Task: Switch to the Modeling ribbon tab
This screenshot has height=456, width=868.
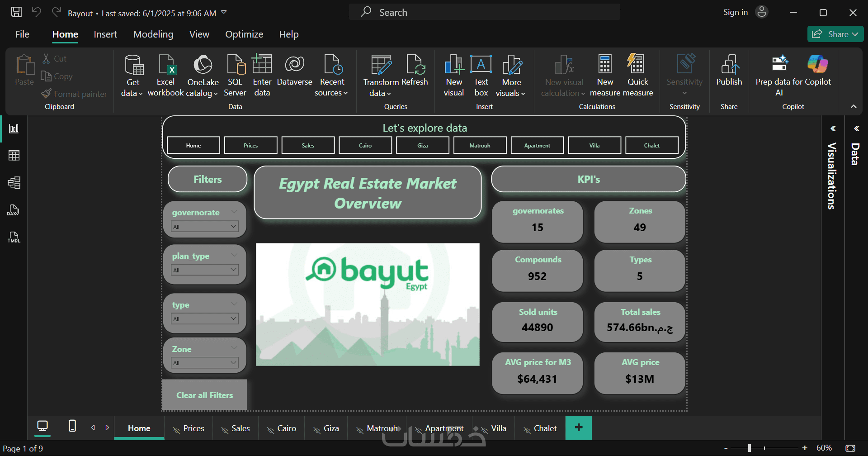Action: point(153,34)
